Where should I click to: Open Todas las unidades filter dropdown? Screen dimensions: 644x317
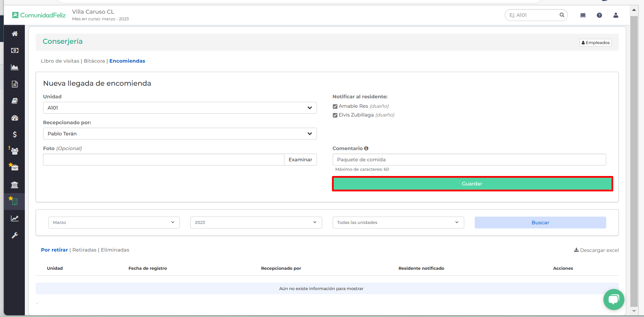pyautogui.click(x=398, y=223)
